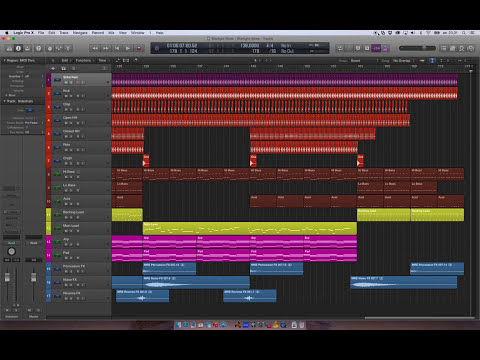Screen dimensions: 480x360
Task: Select the yellow Main Lead region
Action: (x=250, y=228)
